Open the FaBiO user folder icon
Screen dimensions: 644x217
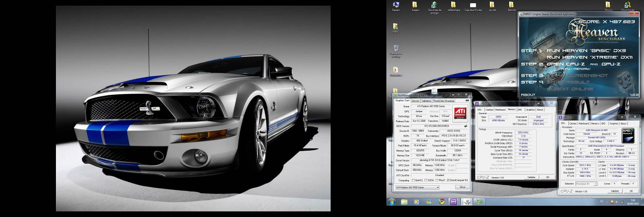click(x=396, y=28)
